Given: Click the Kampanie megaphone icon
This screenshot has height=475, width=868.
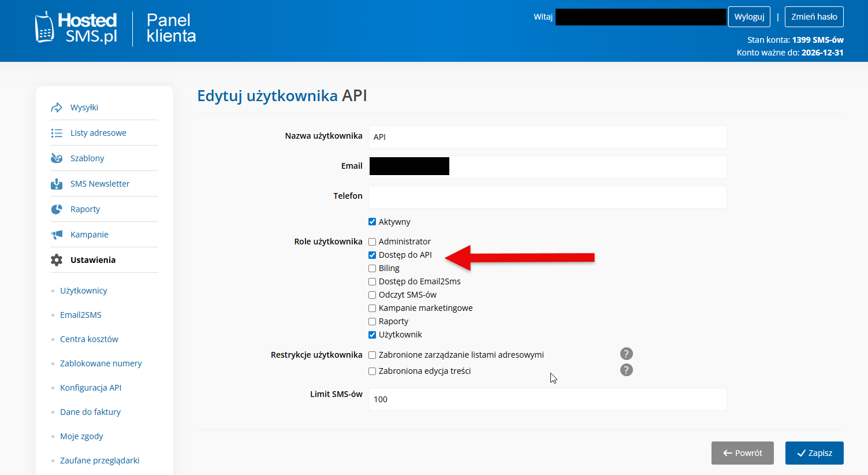Looking at the screenshot, I should [x=57, y=235].
